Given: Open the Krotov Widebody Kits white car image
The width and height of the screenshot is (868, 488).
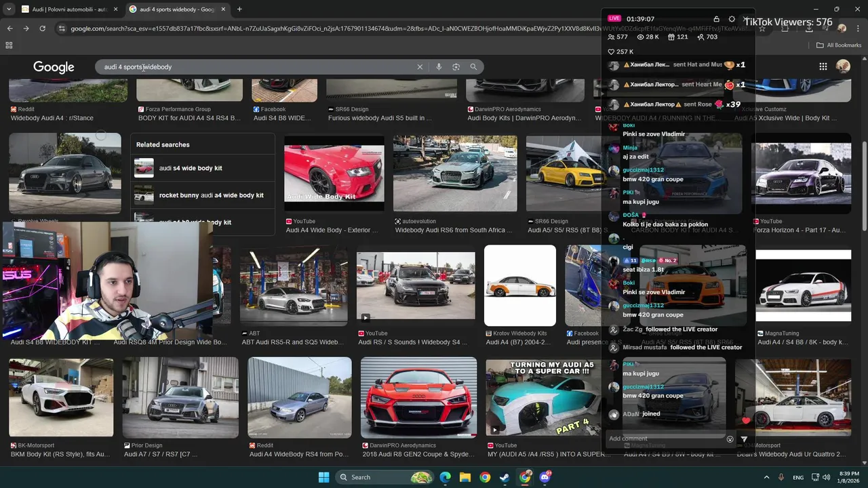Looking at the screenshot, I should click(x=520, y=285).
